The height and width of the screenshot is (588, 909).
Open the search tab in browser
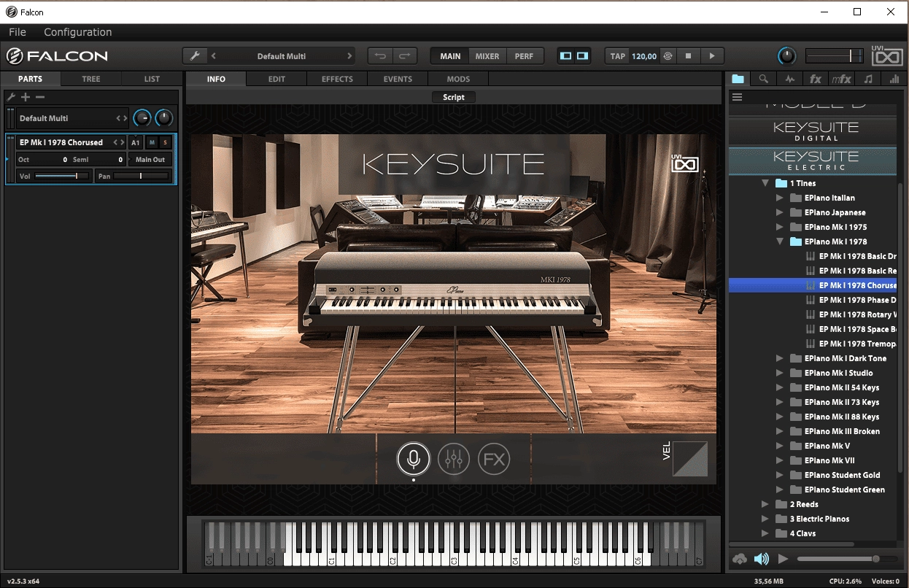pyautogui.click(x=763, y=79)
